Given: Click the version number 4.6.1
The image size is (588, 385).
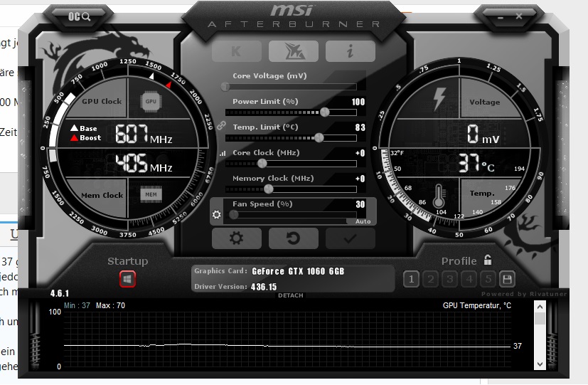Looking at the screenshot, I should coord(60,293).
